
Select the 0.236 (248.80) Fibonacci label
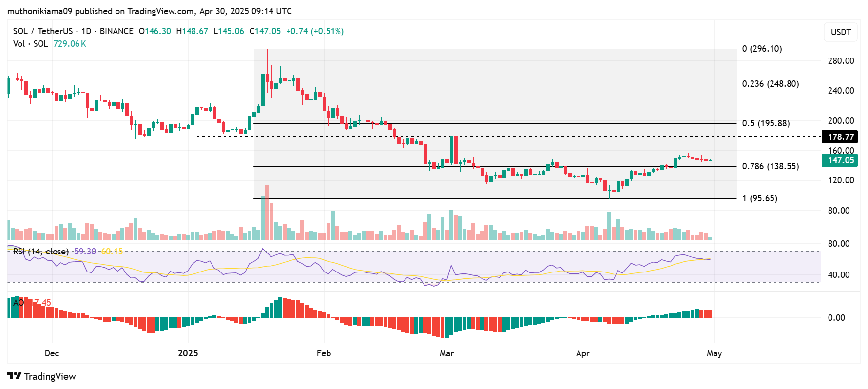[x=770, y=84]
